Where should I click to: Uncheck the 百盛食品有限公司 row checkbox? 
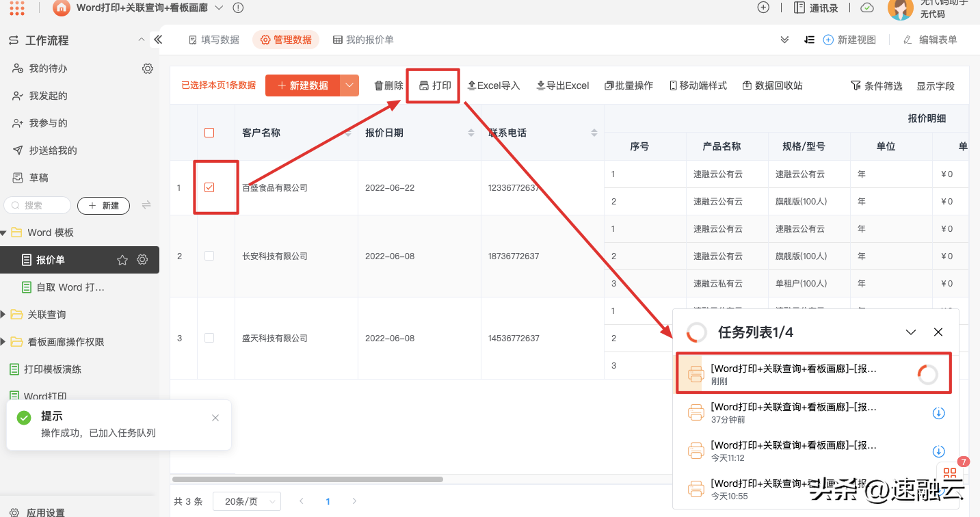(209, 187)
